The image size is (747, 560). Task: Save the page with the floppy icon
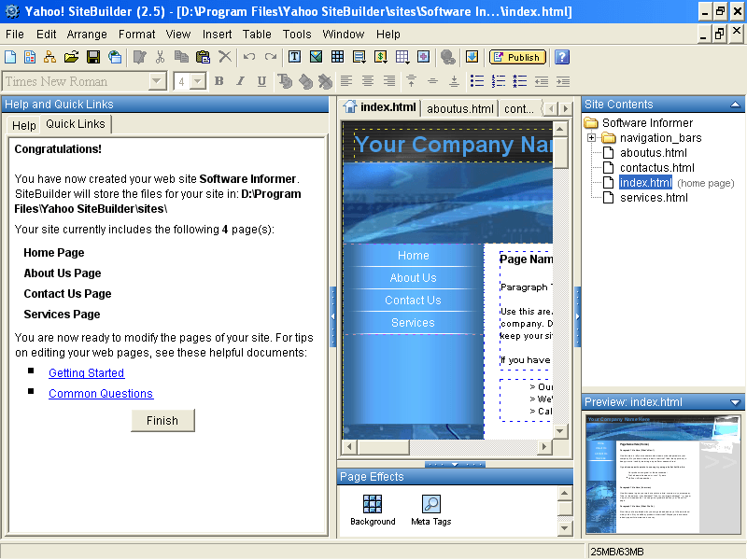point(93,57)
